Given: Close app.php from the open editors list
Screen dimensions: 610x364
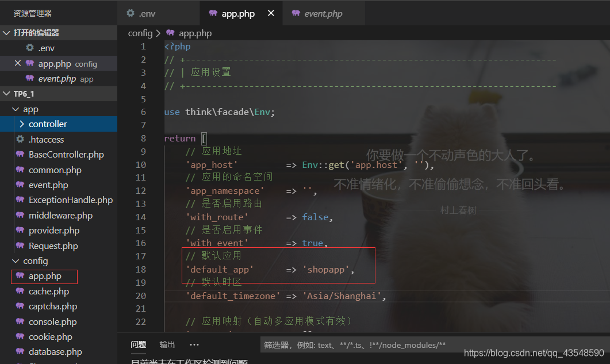Looking at the screenshot, I should point(17,63).
